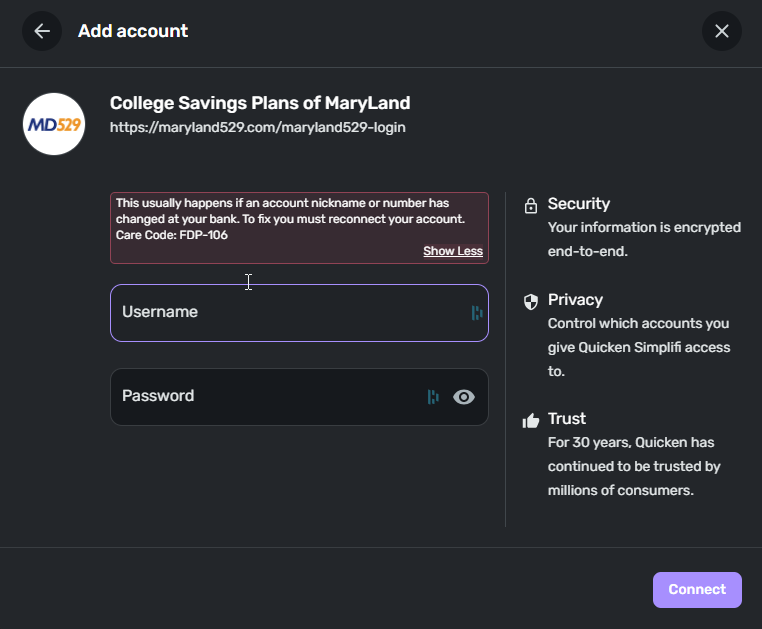This screenshot has width=762, height=629.
Task: Toggle password visibility with the eye icon
Action: click(463, 397)
